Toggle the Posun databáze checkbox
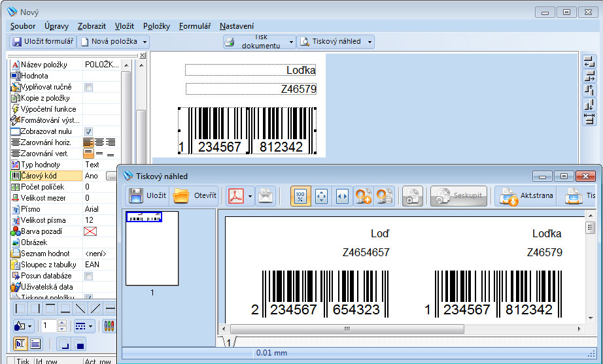Image resolution: width=603 pixels, height=364 pixels. point(88,276)
